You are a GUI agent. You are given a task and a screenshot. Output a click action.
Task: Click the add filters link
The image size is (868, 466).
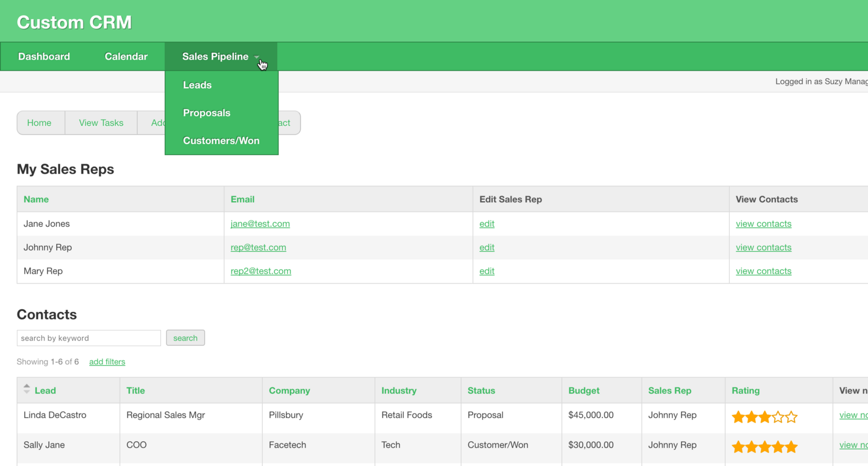107,362
